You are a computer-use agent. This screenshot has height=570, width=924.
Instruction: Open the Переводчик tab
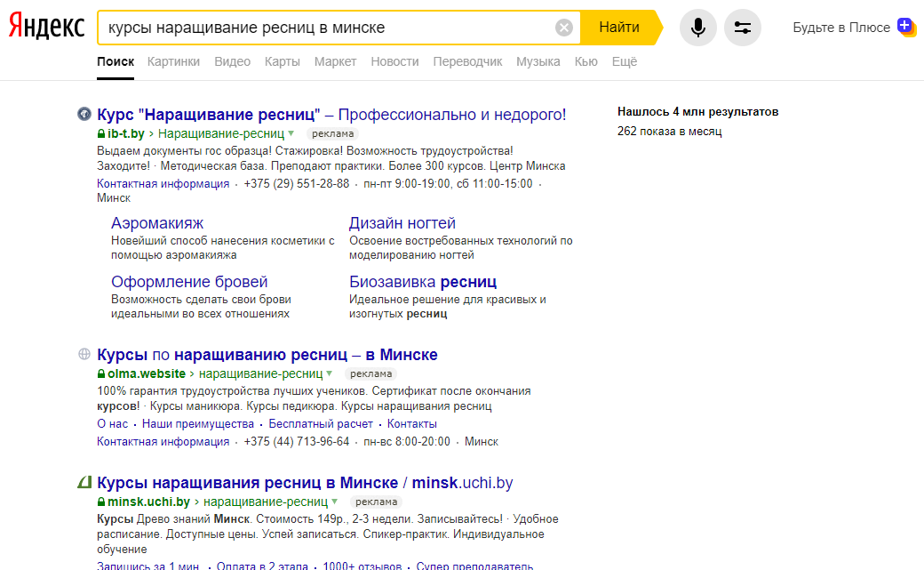tap(468, 61)
